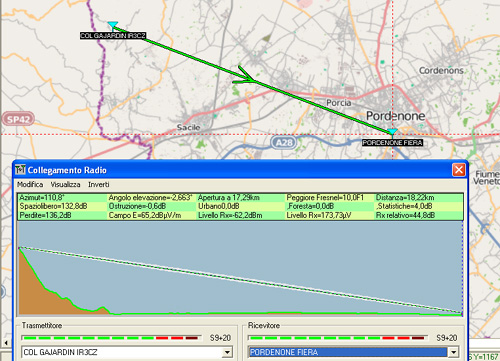Image resolution: width=500 pixels, height=361 pixels.
Task: Click the Col Gajardin IR3CZ antenna marker
Action: point(113,25)
